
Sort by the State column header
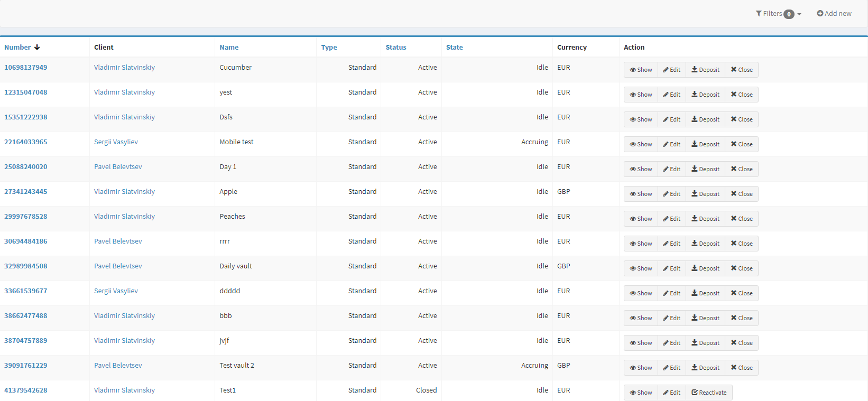(454, 48)
